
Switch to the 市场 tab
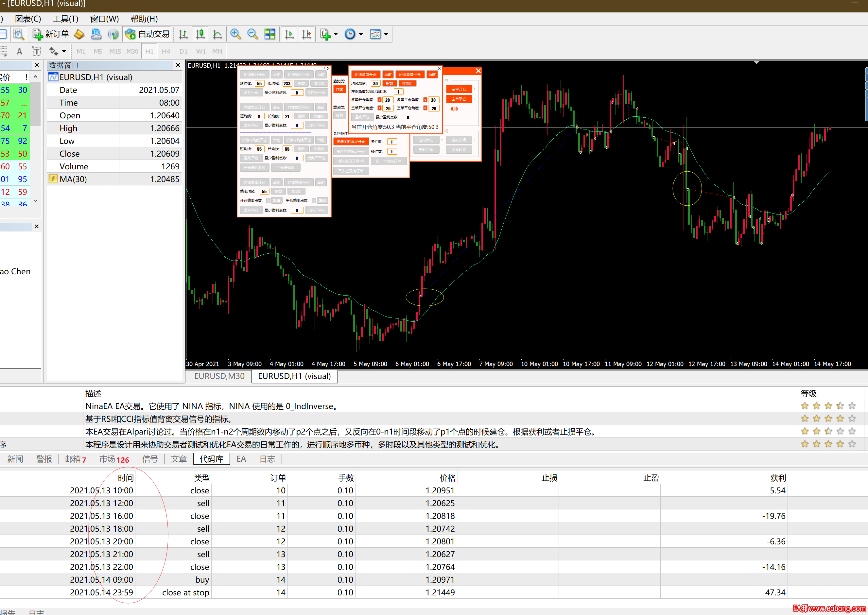pos(114,459)
